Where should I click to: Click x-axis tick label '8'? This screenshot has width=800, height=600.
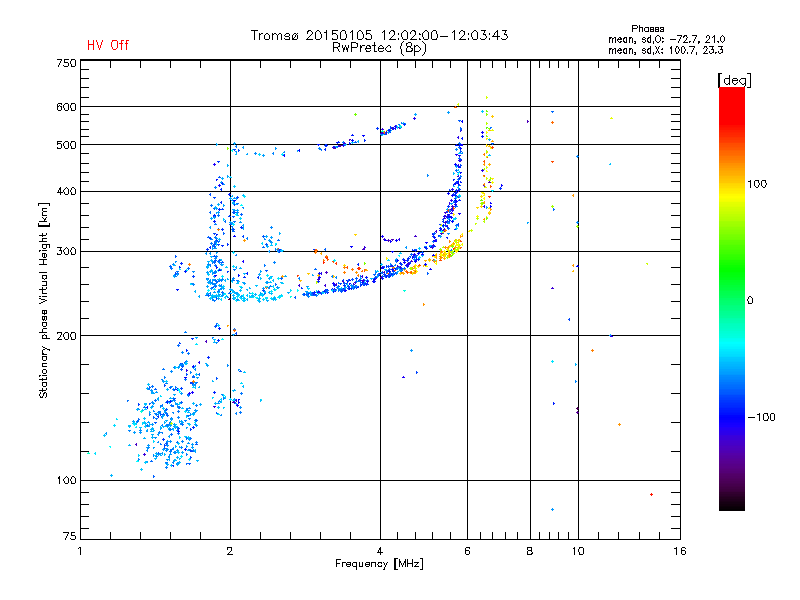pos(530,551)
